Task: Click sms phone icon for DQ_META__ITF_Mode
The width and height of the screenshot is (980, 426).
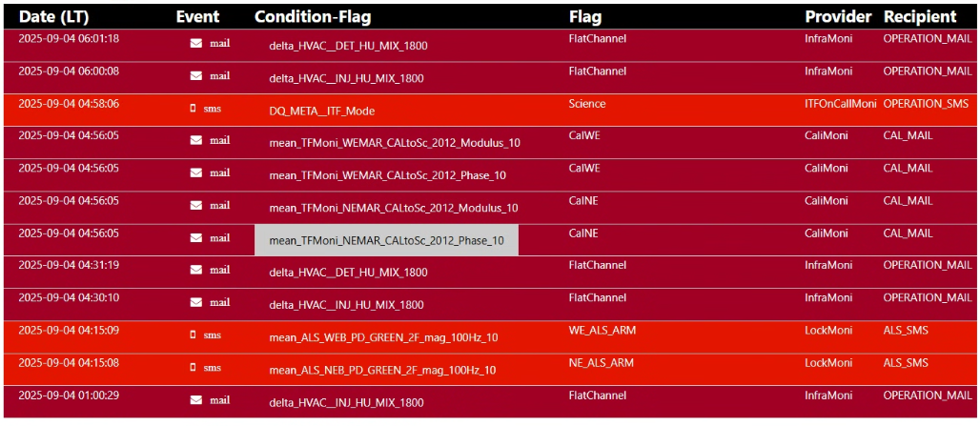Action: tap(193, 108)
